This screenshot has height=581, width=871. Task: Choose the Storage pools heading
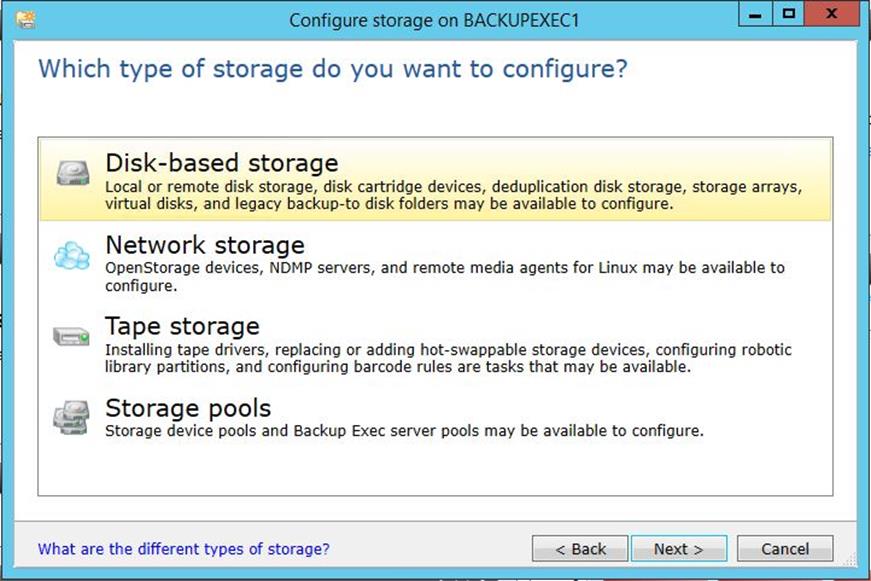point(188,408)
